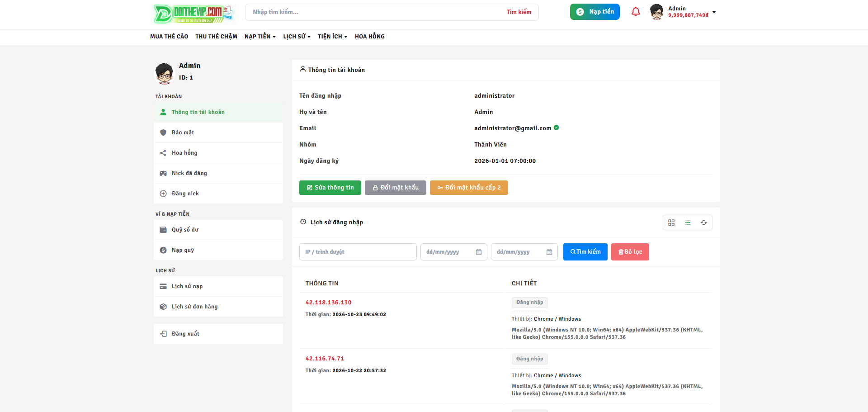Click the Admin avatar in header
The image size is (868, 412).
(x=656, y=12)
